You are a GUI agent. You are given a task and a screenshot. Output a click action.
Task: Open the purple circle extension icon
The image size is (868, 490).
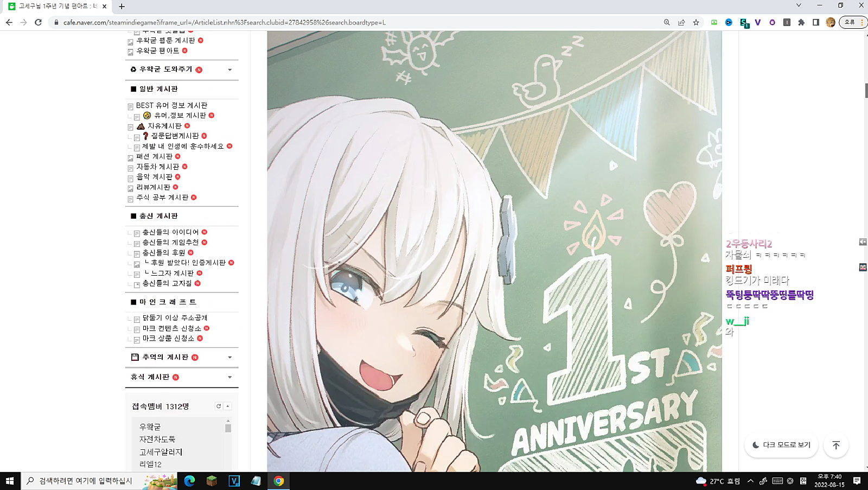(772, 22)
